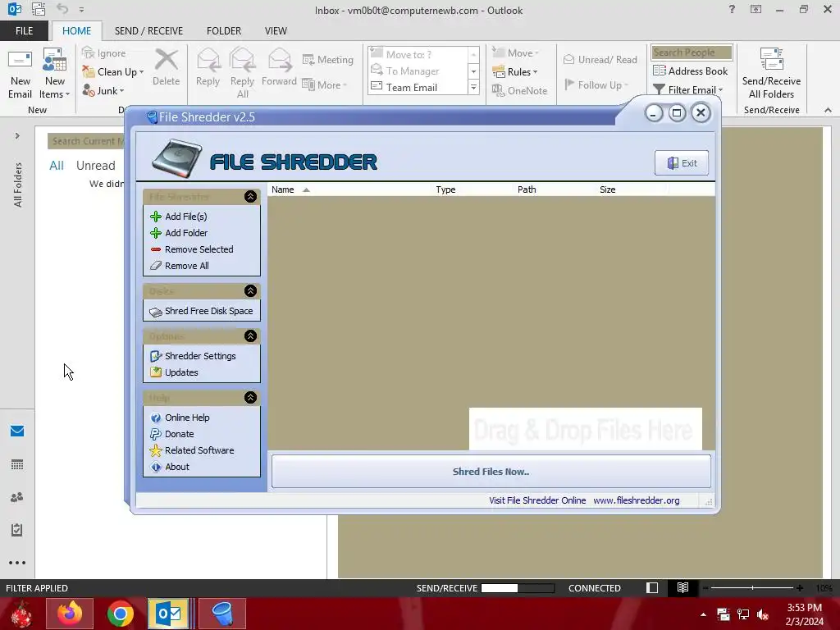Select the All mail filter

tap(57, 166)
